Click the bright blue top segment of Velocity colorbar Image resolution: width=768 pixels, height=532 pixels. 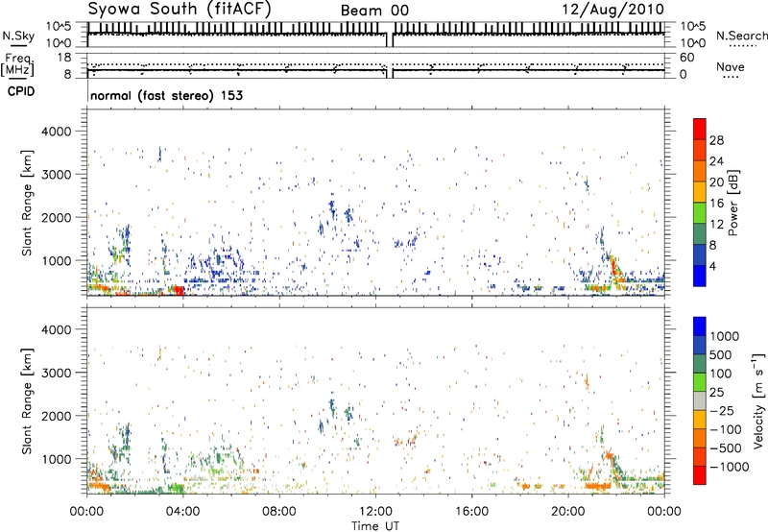(x=700, y=326)
